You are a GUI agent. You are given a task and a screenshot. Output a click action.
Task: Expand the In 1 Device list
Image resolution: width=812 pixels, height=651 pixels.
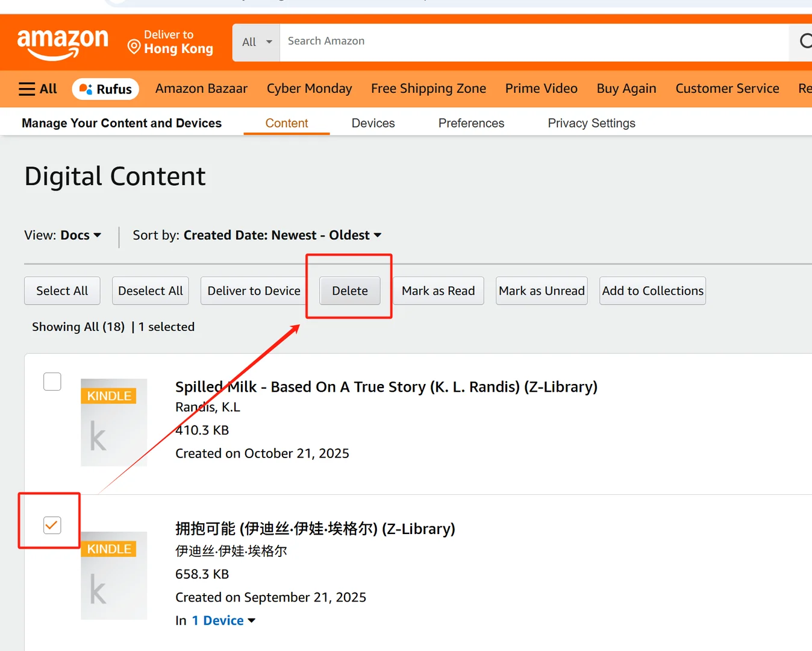(x=223, y=620)
